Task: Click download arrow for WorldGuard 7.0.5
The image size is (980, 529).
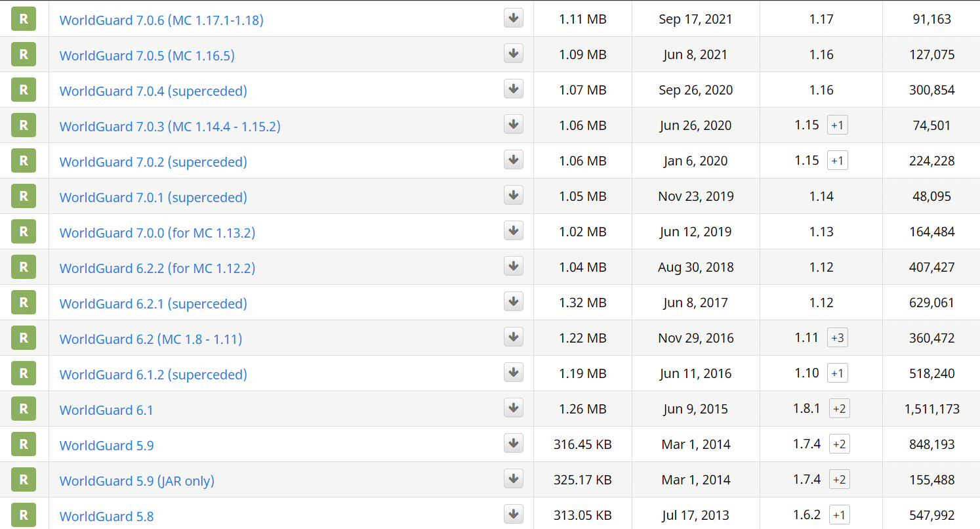Action: 514,54
